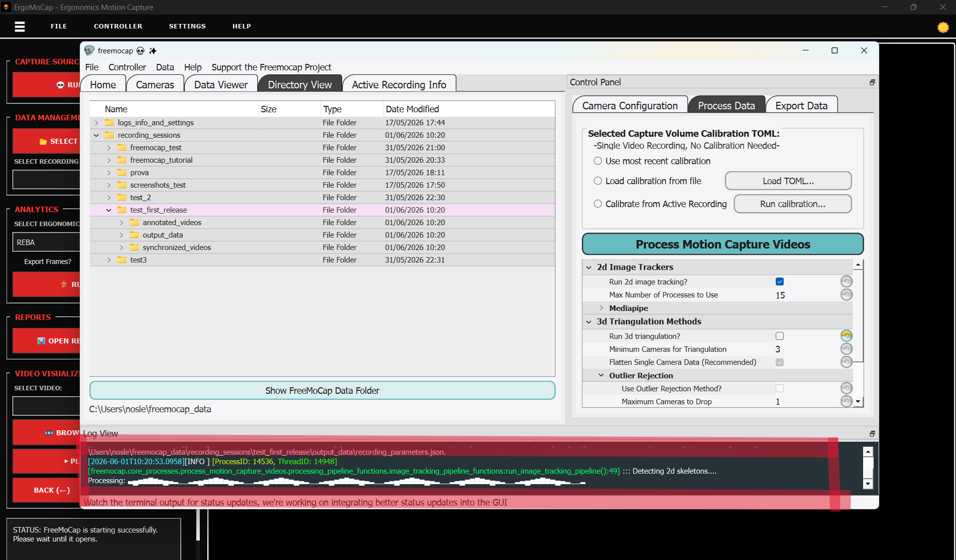
Task: Click the screenshots_test folder icon
Action: pyautogui.click(x=122, y=185)
